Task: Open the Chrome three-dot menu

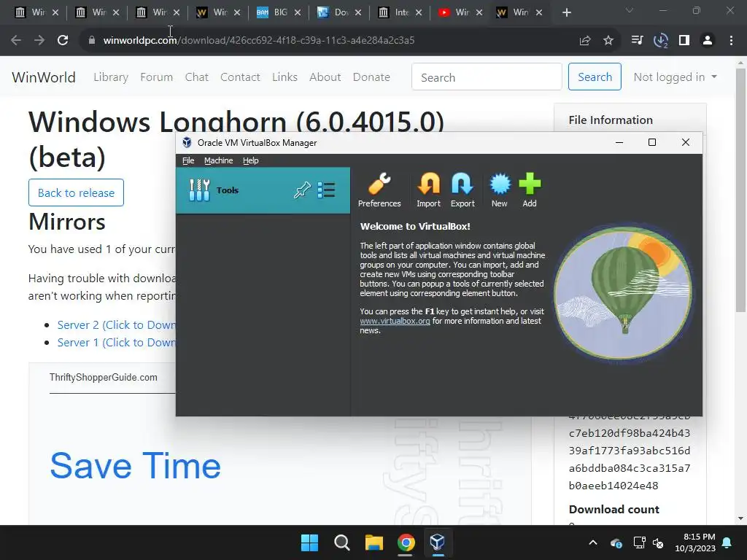Action: click(731, 41)
